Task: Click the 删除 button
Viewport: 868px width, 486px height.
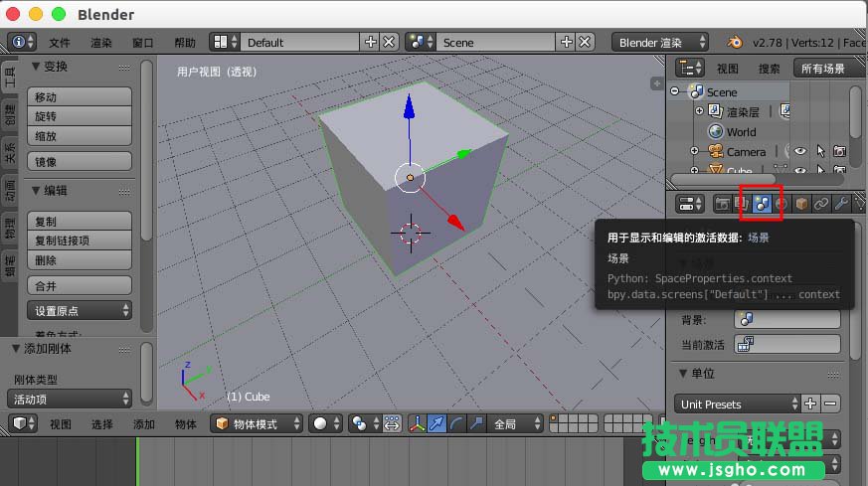Action: click(80, 259)
